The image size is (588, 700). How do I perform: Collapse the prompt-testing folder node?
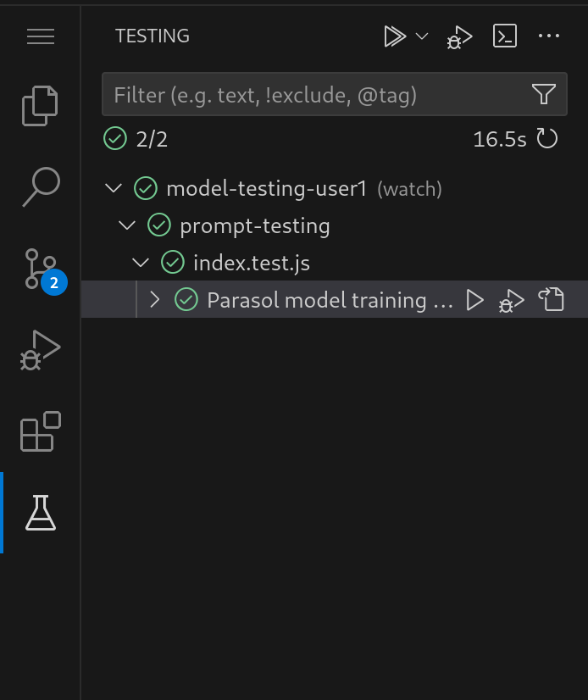pyautogui.click(x=127, y=225)
